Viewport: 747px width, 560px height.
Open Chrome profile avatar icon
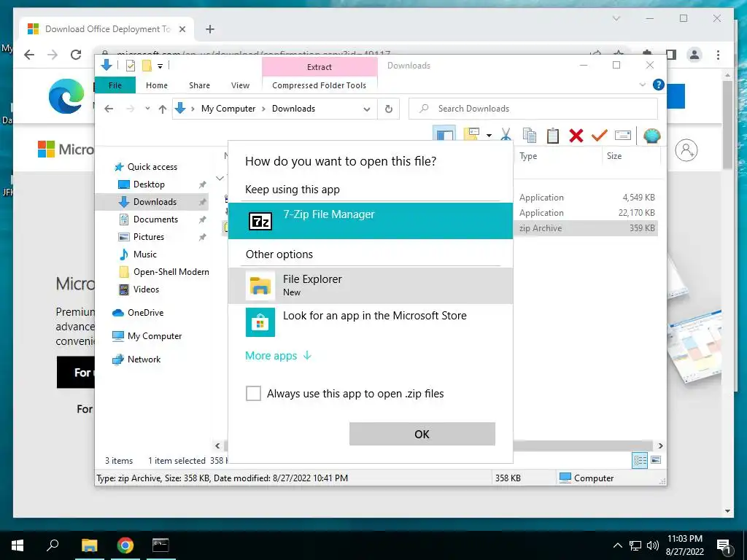694,55
